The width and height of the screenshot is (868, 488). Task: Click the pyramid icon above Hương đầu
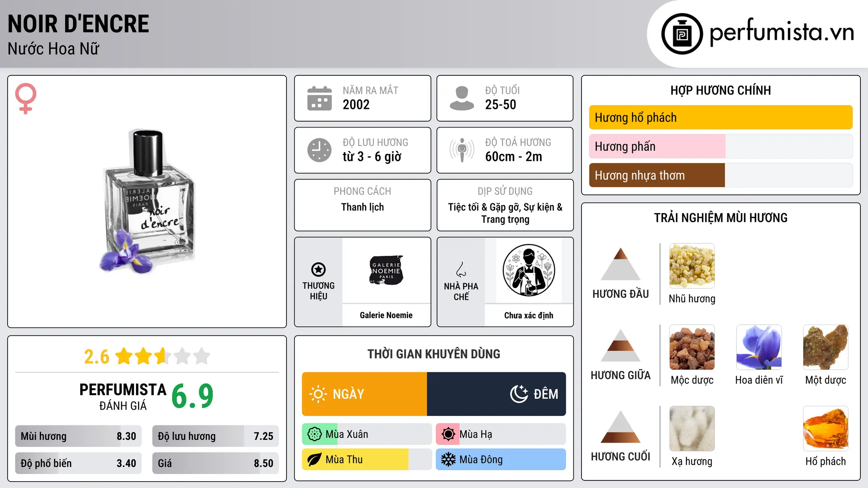coord(620,264)
